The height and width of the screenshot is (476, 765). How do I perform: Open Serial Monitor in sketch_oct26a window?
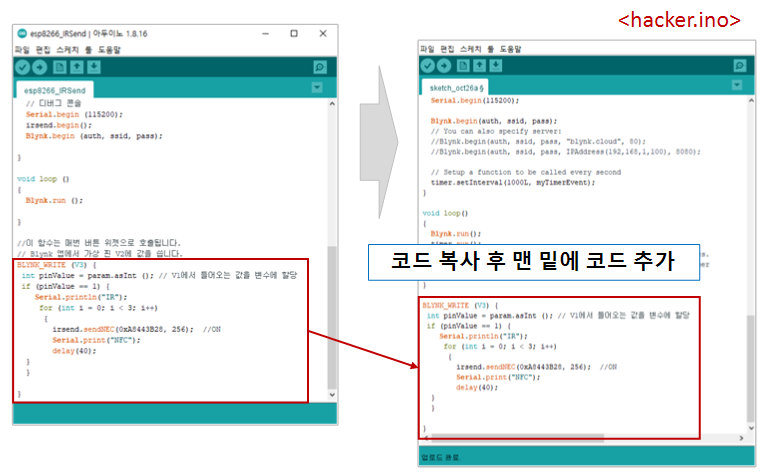click(740, 65)
